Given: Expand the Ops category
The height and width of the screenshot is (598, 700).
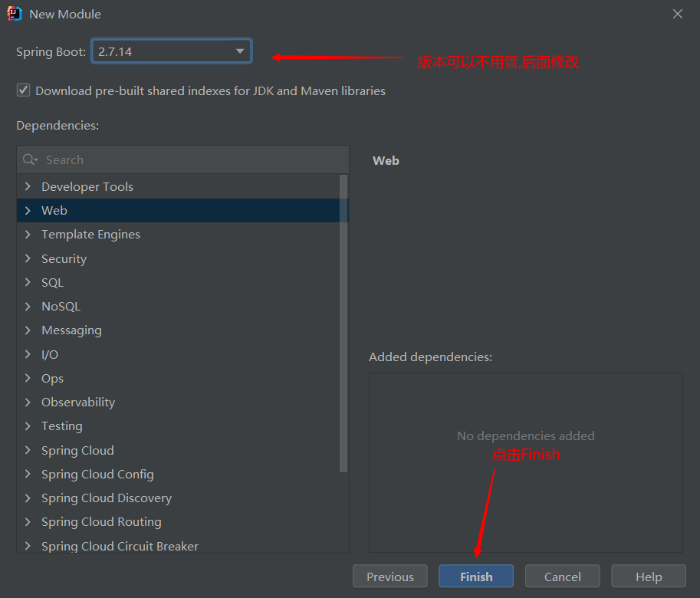Looking at the screenshot, I should [x=28, y=378].
